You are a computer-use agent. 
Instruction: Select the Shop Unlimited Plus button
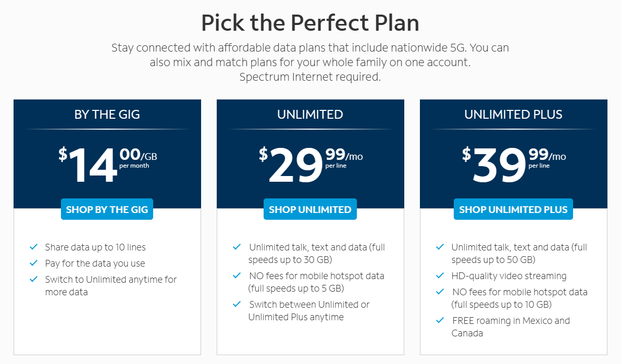513,209
